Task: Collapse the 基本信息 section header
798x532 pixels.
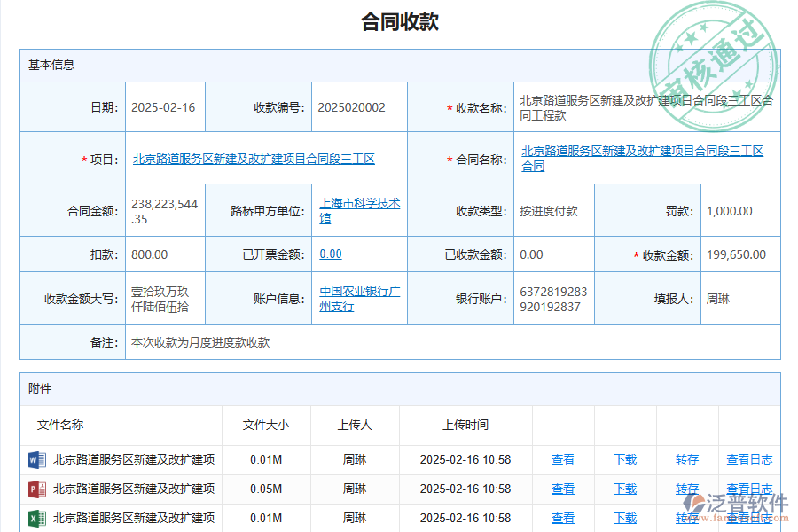Action: (x=53, y=64)
